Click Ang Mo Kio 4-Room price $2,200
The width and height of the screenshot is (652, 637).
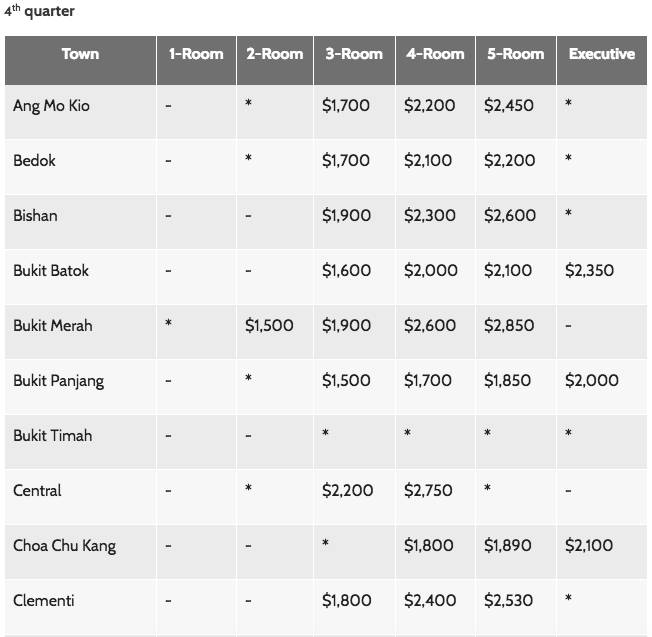[428, 105]
